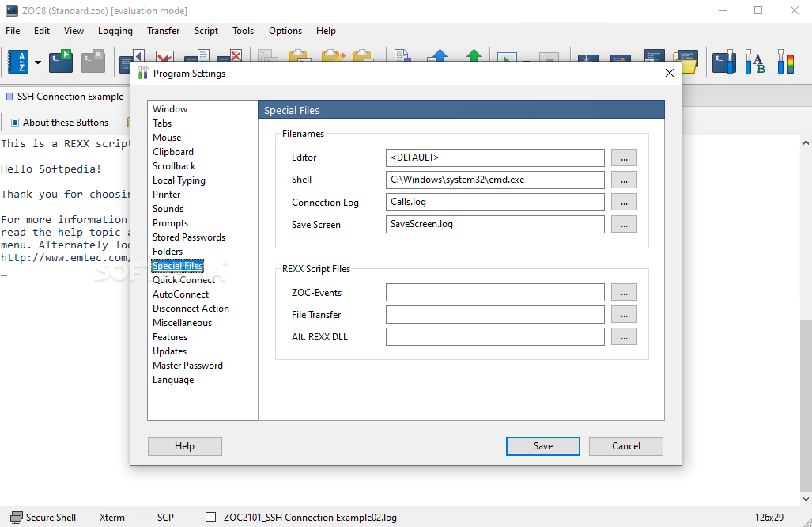This screenshot has width=812, height=527.
Task: Select Scrollback settings category
Action: coord(174,166)
